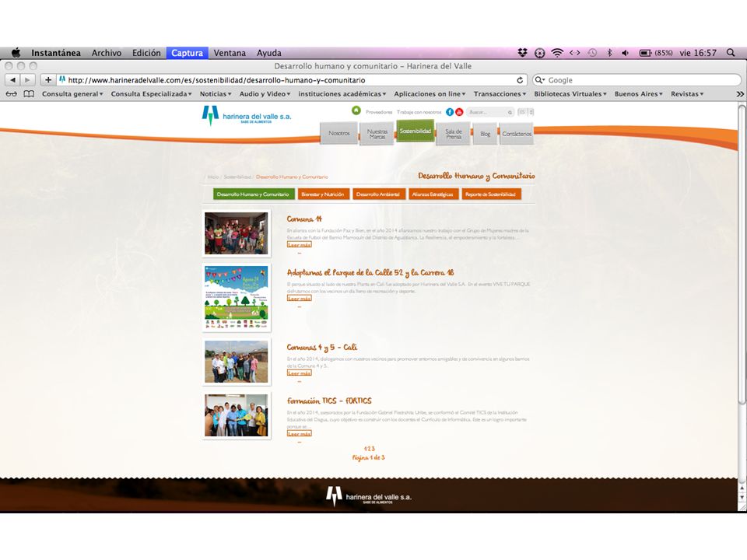The width and height of the screenshot is (747, 560).
Task: Select the green Desarrollo Humano y Comunitario button
Action: [x=253, y=194]
